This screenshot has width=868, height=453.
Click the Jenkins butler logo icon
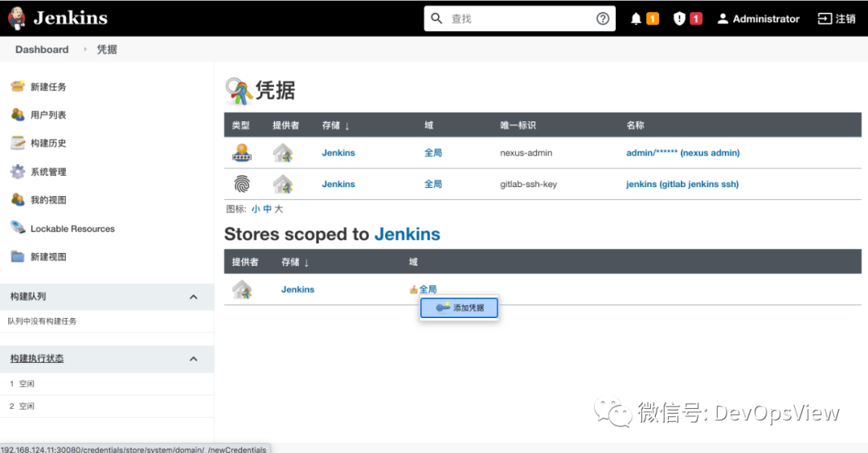pyautogui.click(x=17, y=18)
